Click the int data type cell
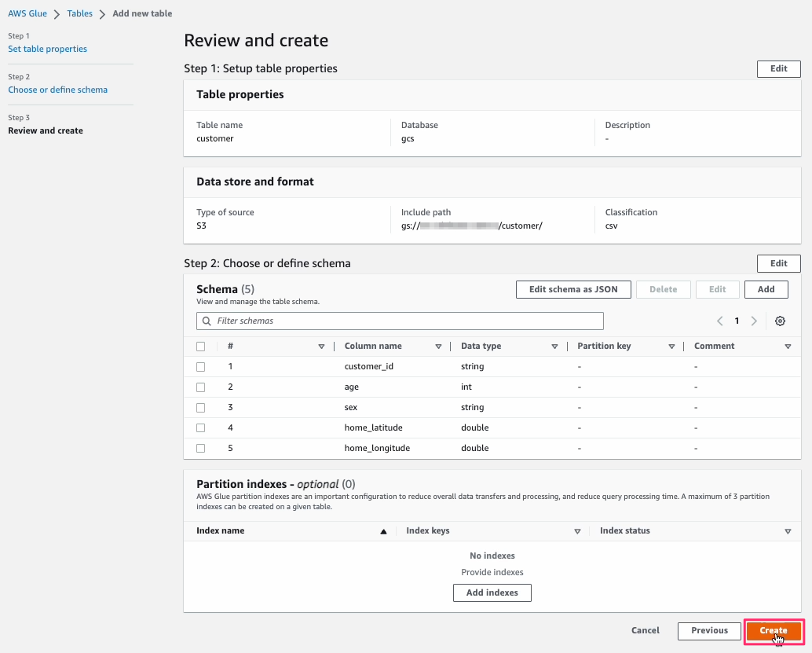 pyautogui.click(x=466, y=387)
